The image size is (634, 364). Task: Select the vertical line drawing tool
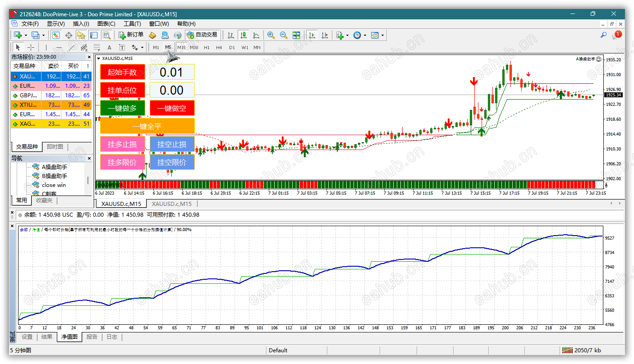[46, 47]
